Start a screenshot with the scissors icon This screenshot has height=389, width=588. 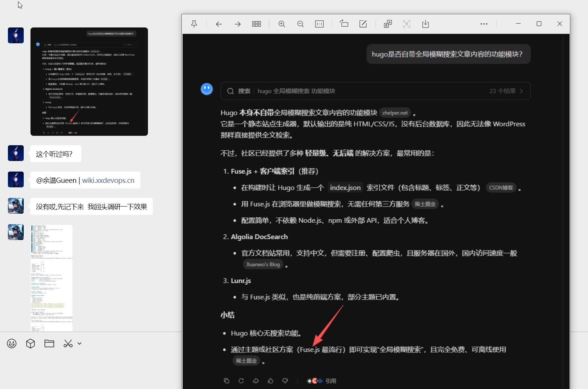pos(68,343)
